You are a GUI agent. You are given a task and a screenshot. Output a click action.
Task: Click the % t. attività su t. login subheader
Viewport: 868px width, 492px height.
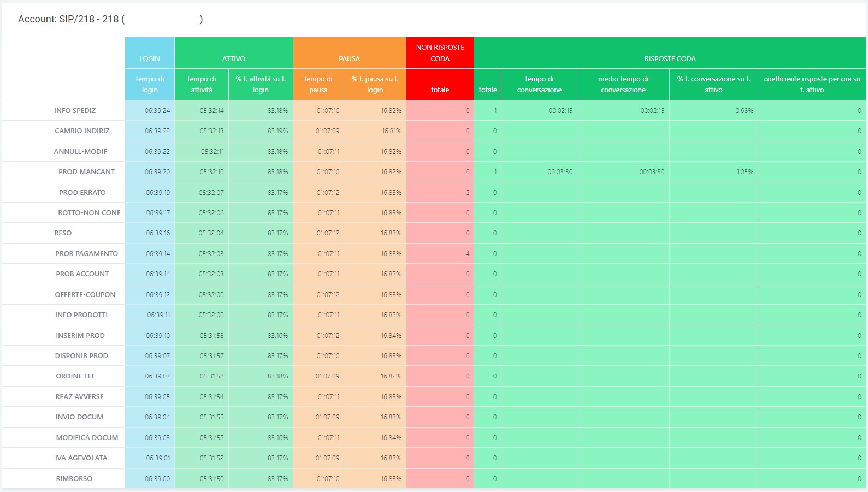(x=261, y=84)
